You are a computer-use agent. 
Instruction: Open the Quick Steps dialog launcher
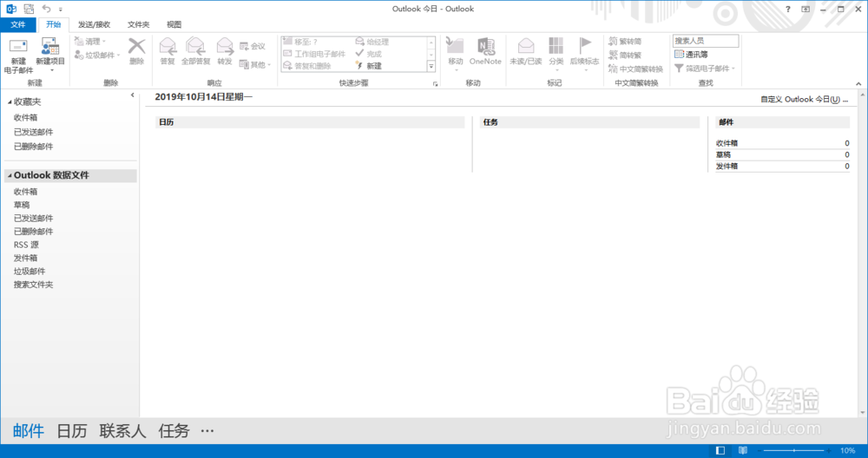point(435,84)
